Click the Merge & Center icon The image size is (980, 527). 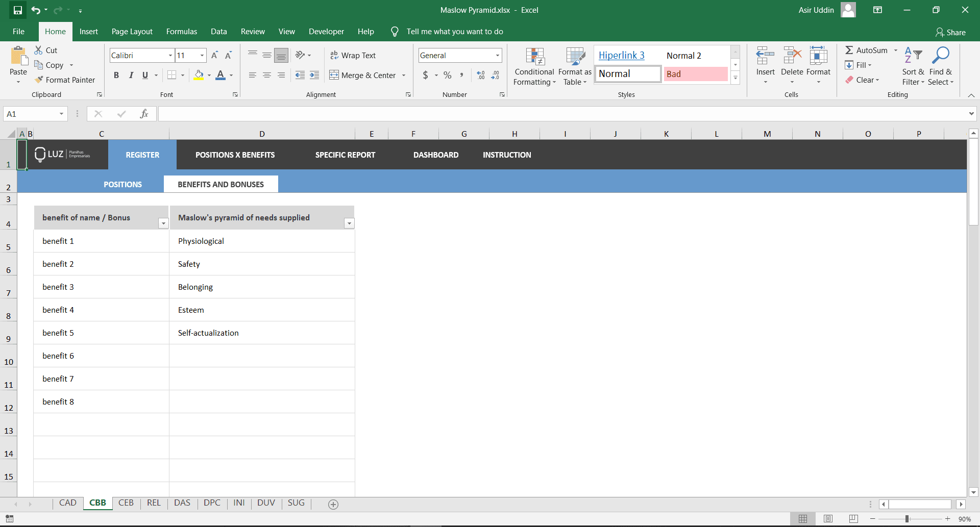tap(334, 75)
